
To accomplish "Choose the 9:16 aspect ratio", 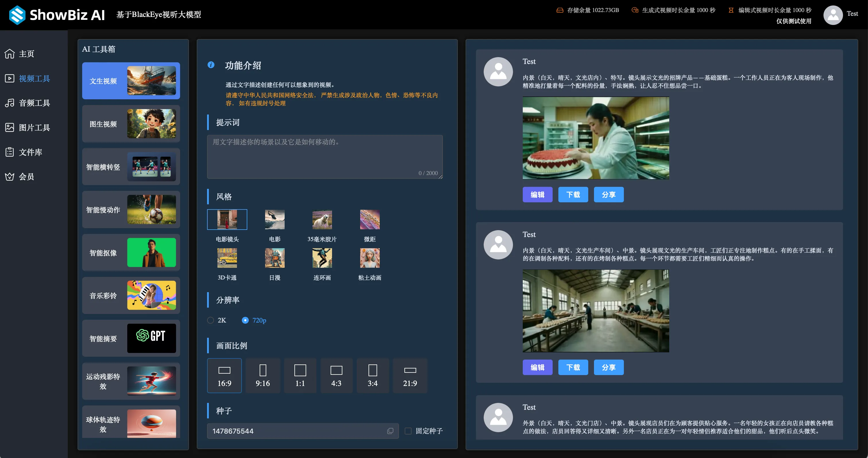I will (x=263, y=375).
